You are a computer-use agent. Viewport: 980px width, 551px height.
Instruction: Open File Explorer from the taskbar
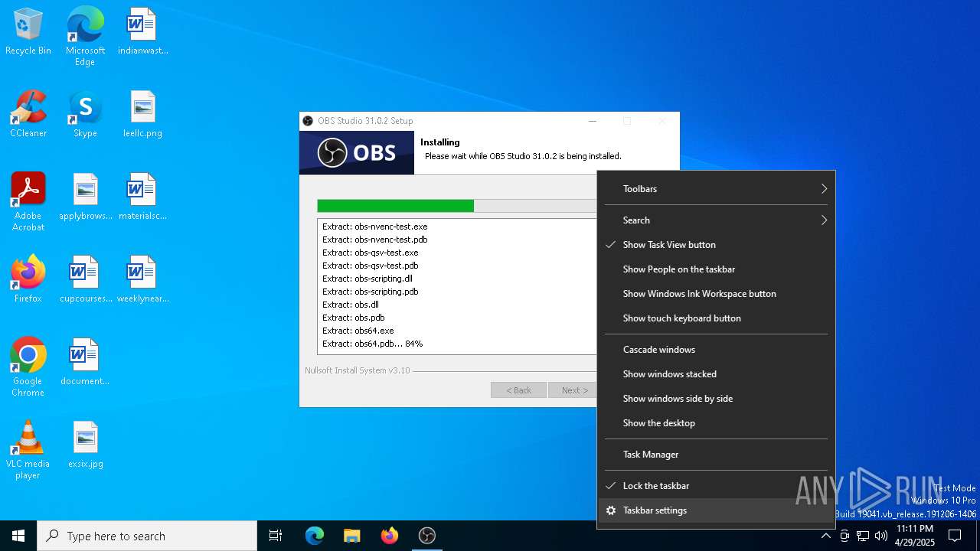[x=351, y=536]
